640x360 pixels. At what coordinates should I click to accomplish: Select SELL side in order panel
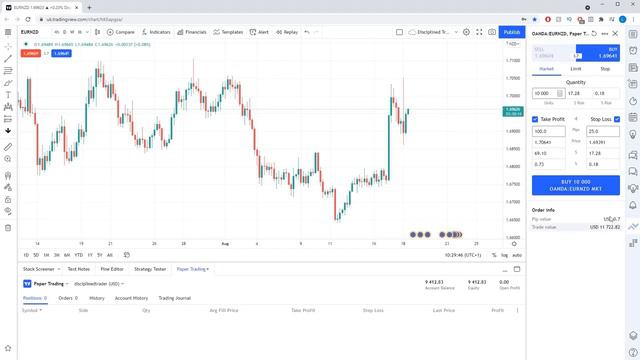553,53
